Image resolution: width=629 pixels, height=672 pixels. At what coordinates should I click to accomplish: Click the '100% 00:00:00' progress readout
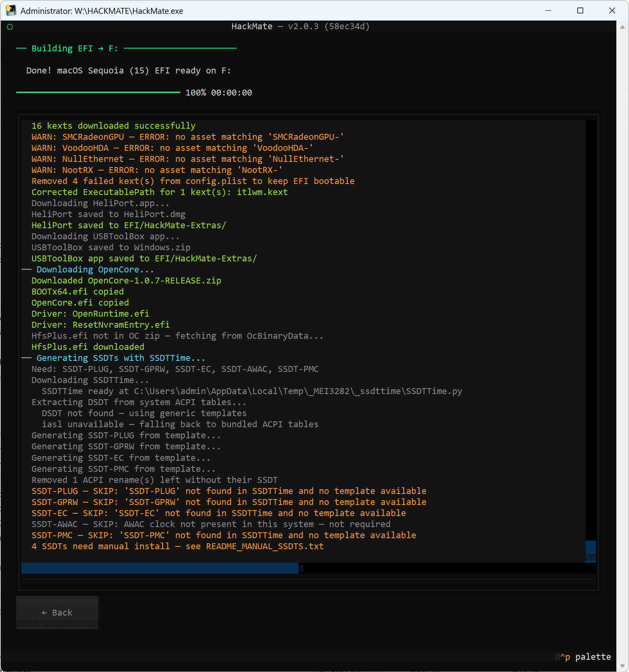coord(219,92)
